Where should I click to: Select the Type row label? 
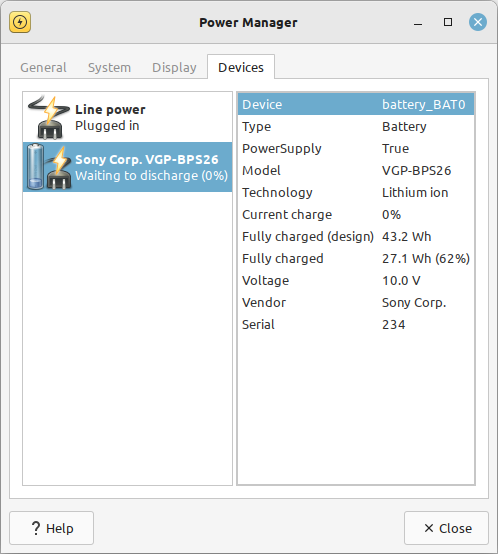point(256,126)
